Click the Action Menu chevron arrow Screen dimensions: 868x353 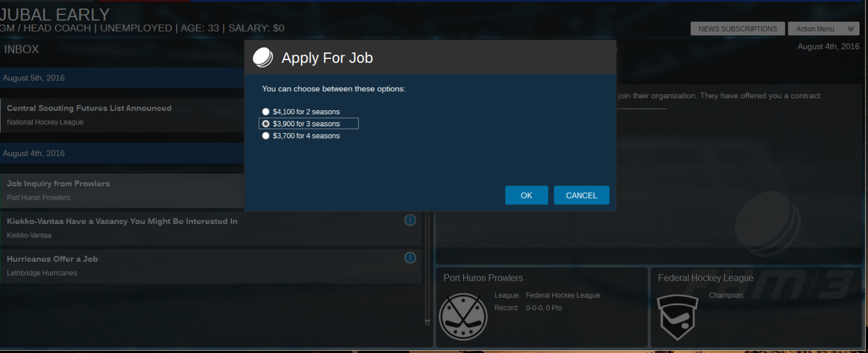click(x=851, y=29)
